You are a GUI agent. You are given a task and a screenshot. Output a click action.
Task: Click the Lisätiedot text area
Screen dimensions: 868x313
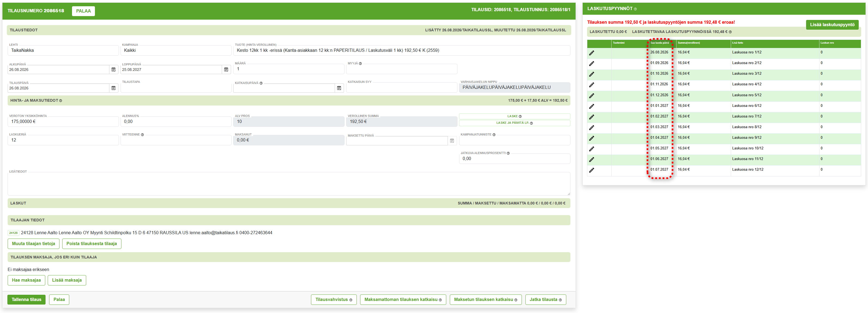(289, 183)
